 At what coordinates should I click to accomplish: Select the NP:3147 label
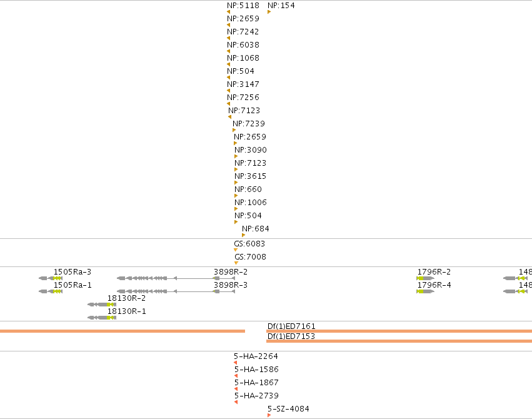(x=243, y=84)
